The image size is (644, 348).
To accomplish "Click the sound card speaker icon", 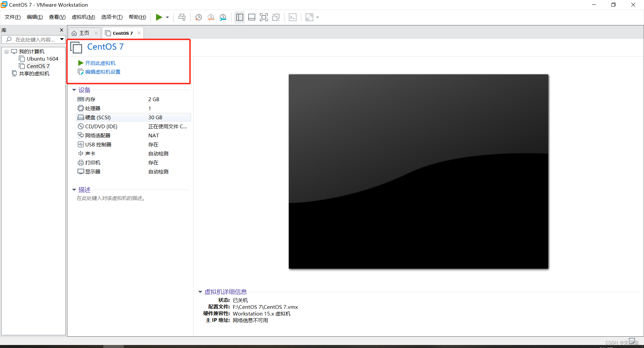I will [x=80, y=153].
